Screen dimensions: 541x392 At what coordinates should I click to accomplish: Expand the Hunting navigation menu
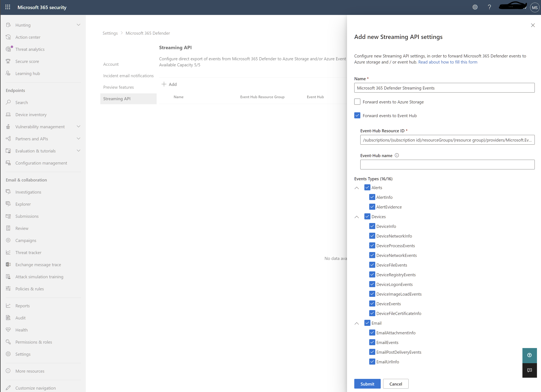pos(78,25)
